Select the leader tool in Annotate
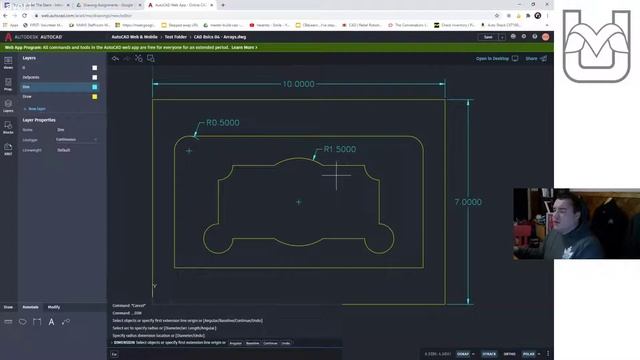The height and width of the screenshot is (360, 640). tap(66, 322)
